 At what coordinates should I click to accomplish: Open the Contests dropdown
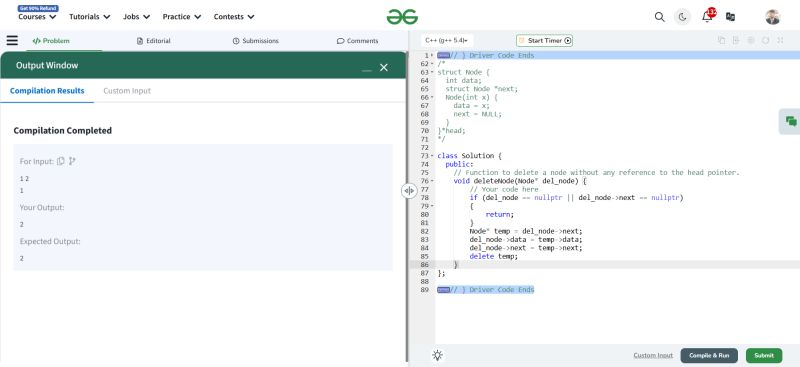pos(234,16)
